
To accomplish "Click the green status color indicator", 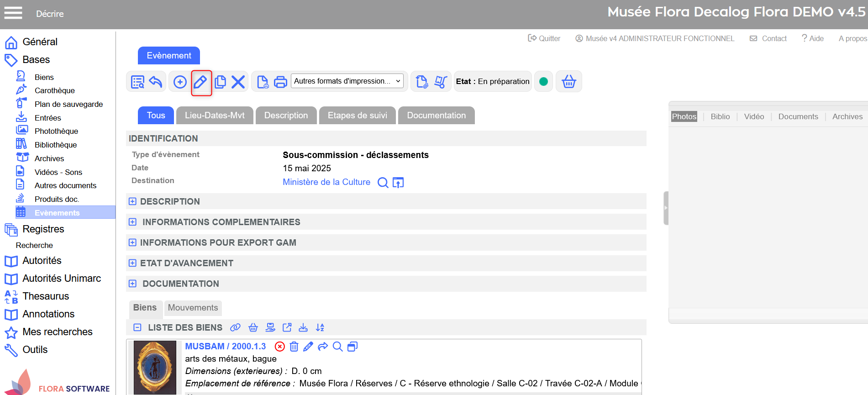I will pos(543,82).
